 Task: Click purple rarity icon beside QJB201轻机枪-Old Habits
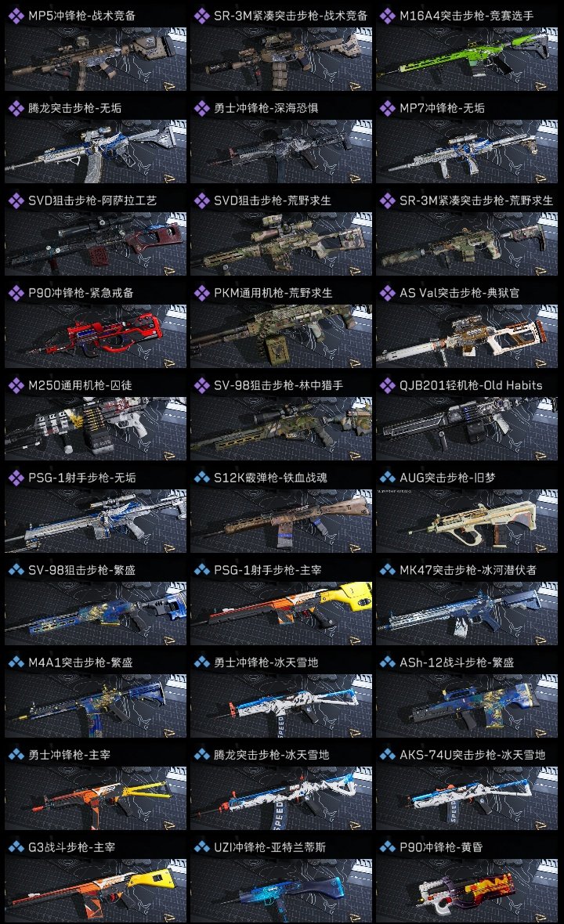[387, 385]
